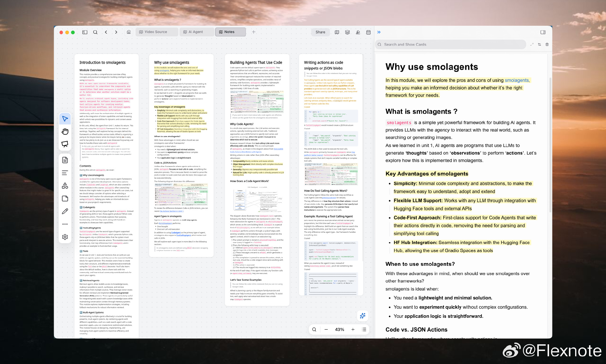Screen dimensions: 606x364
Task: Open the highlighter annotations icon
Action: (x=358, y=32)
